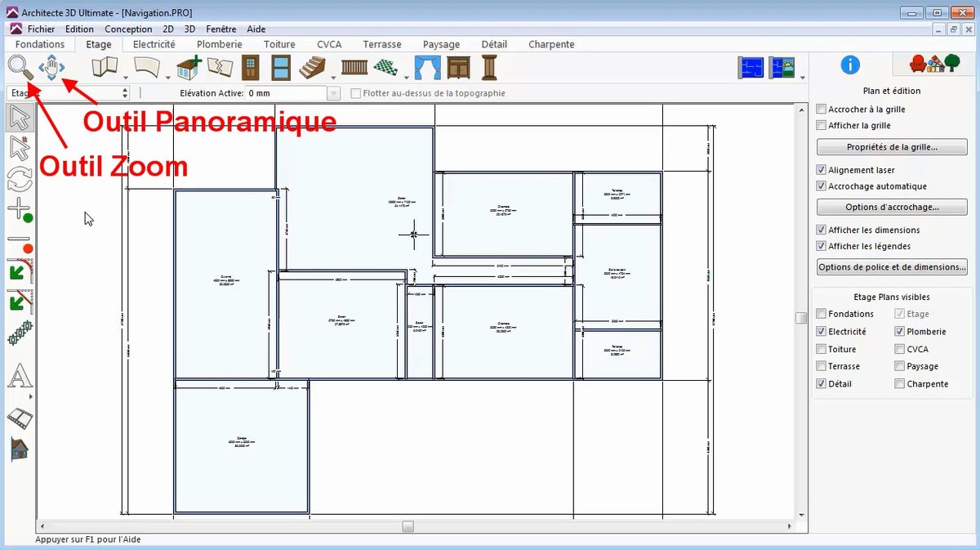
Task: Enable Accrocher à la grille checkbox
Action: 822,109
